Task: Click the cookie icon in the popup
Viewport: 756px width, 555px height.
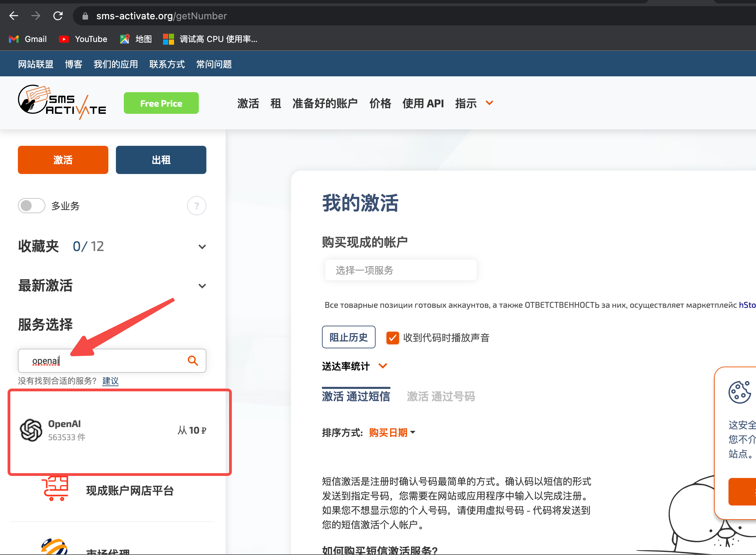Action: click(x=739, y=392)
